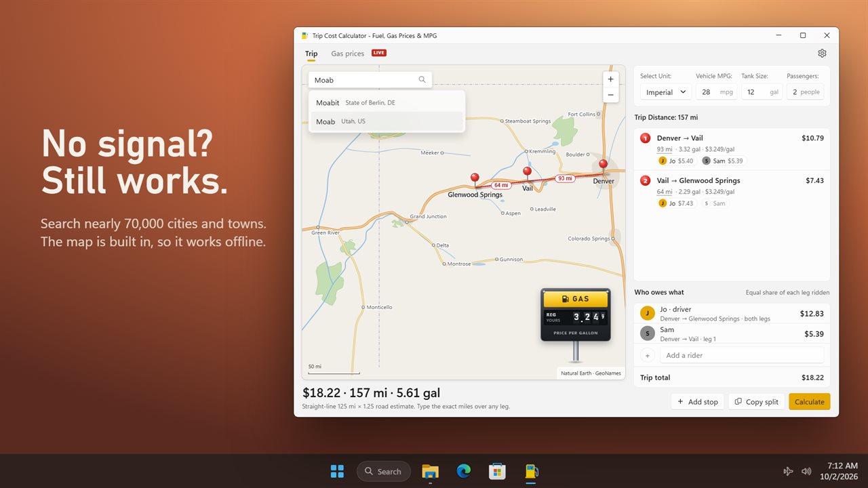Click the Tank Size field

(x=762, y=92)
